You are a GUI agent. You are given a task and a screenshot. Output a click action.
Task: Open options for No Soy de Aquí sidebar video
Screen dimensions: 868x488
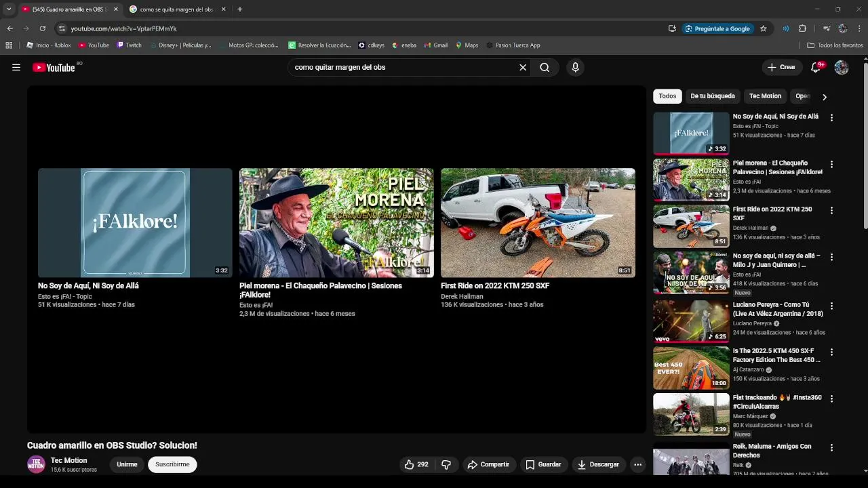click(x=831, y=118)
